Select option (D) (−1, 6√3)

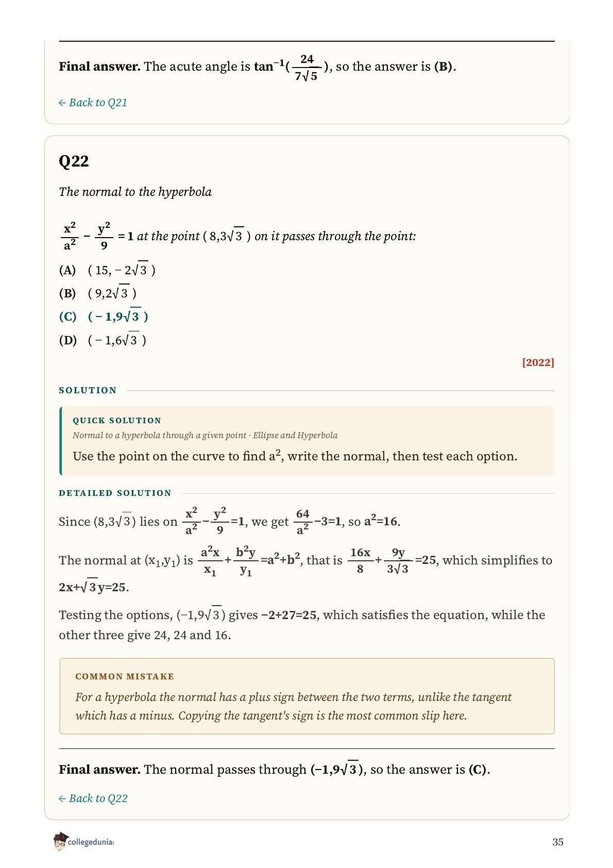coord(103,340)
